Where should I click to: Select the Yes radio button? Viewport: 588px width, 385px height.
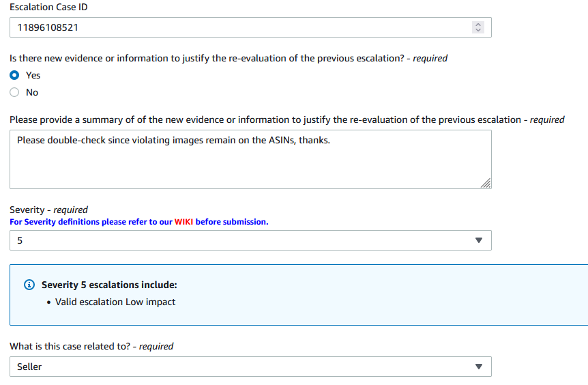point(14,75)
